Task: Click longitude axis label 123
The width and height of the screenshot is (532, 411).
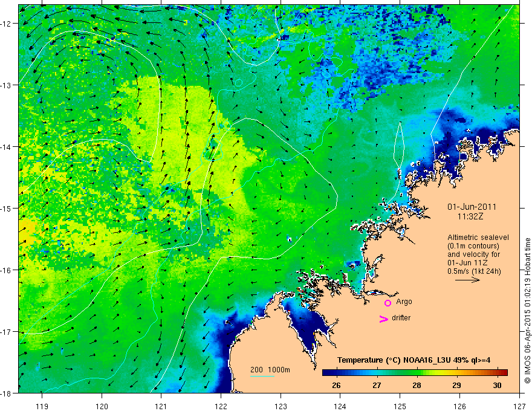Action: tap(281, 406)
